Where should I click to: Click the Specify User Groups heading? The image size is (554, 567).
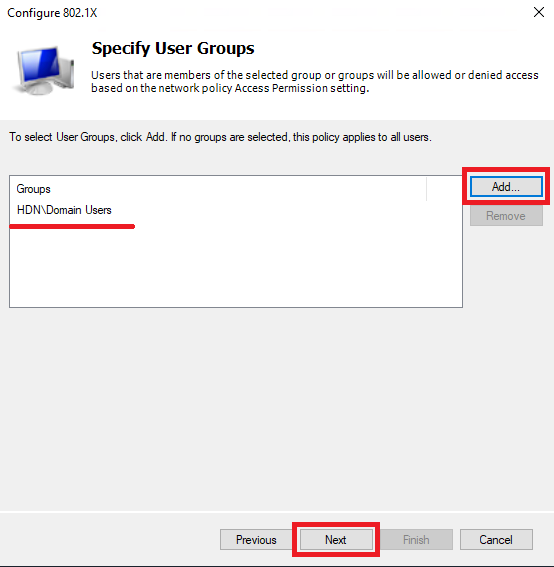click(x=173, y=48)
